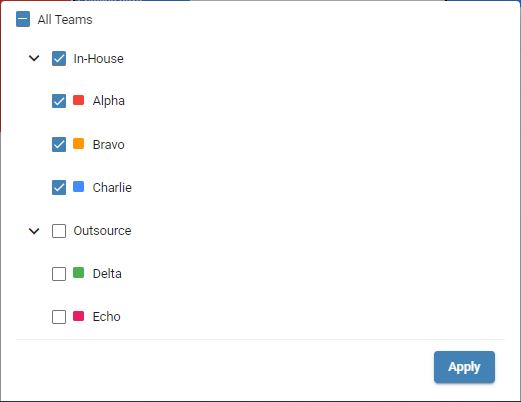Viewport: 521px width, 402px height.
Task: Click the blue Charlie color swatch
Action: 79,187
